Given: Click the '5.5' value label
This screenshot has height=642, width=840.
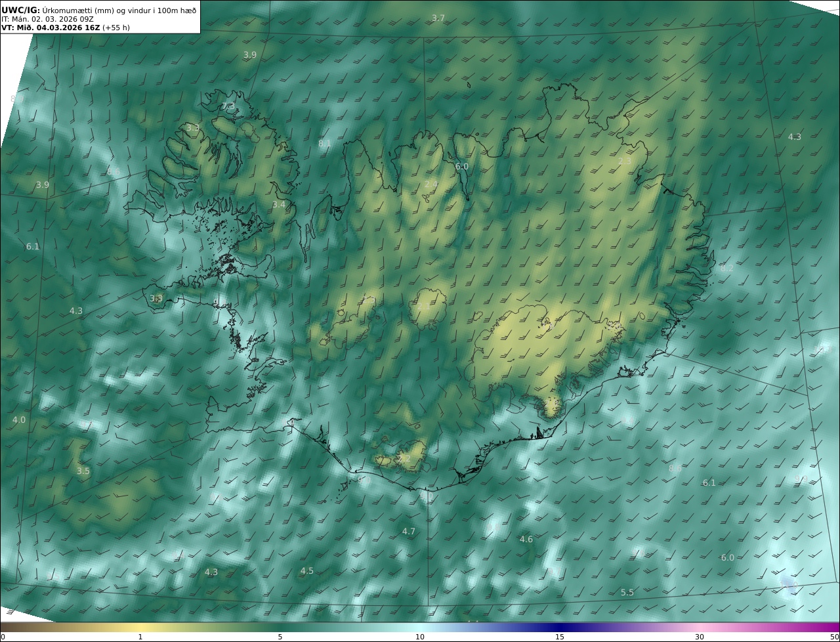Looking at the screenshot, I should pos(627,592).
